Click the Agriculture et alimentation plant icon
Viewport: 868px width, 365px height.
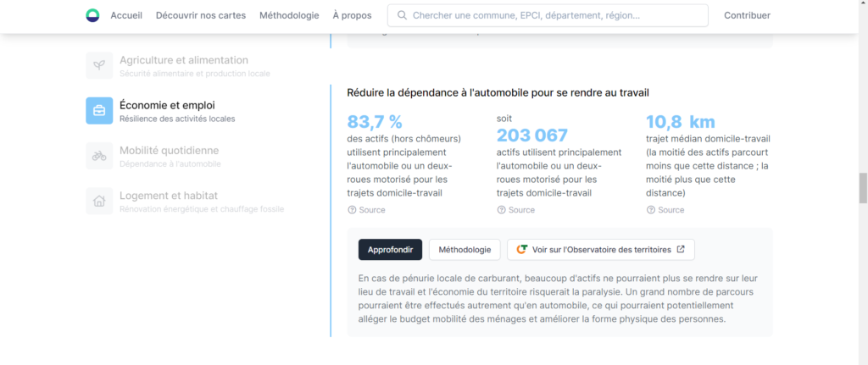click(x=99, y=65)
